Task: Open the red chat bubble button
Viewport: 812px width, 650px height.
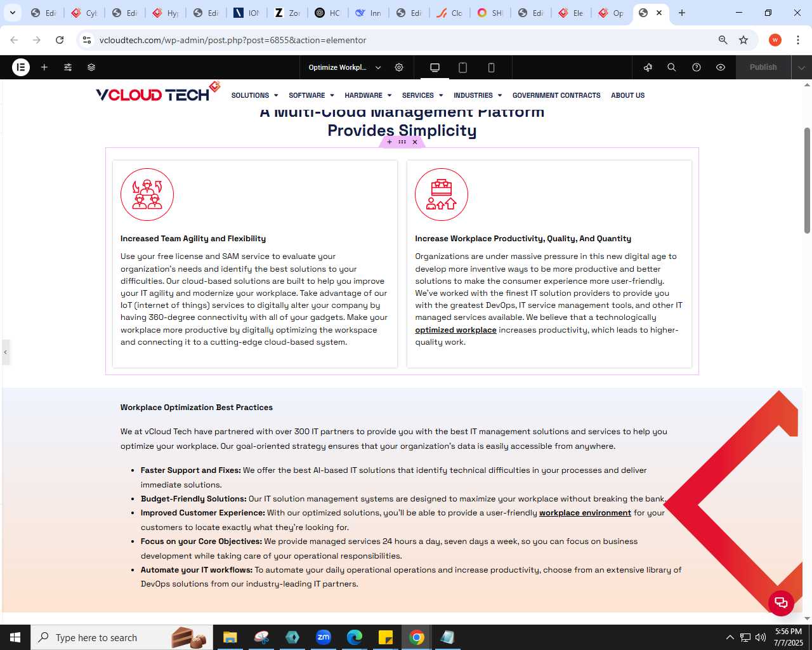Action: [x=781, y=603]
